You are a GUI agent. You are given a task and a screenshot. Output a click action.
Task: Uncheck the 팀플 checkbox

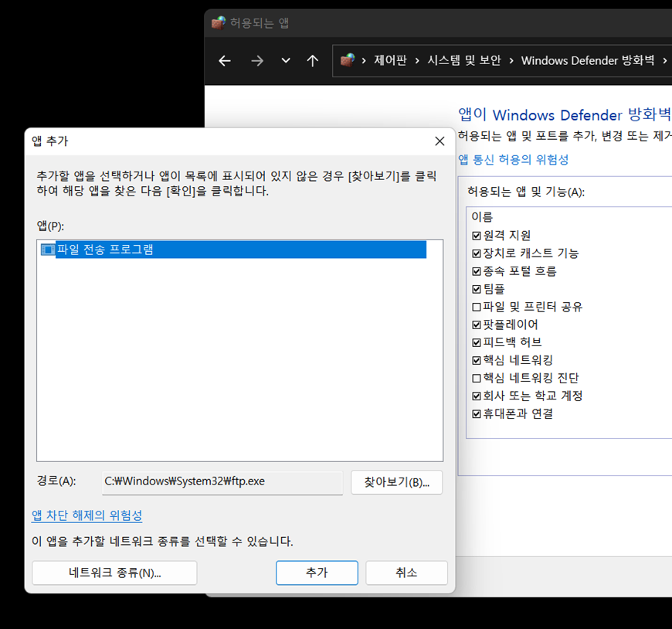coord(476,290)
